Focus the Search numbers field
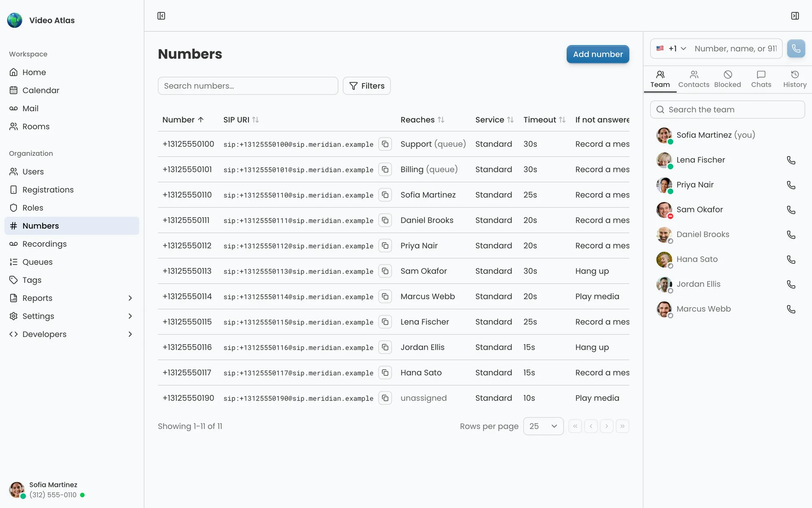Image resolution: width=812 pixels, height=508 pixels. [x=248, y=86]
